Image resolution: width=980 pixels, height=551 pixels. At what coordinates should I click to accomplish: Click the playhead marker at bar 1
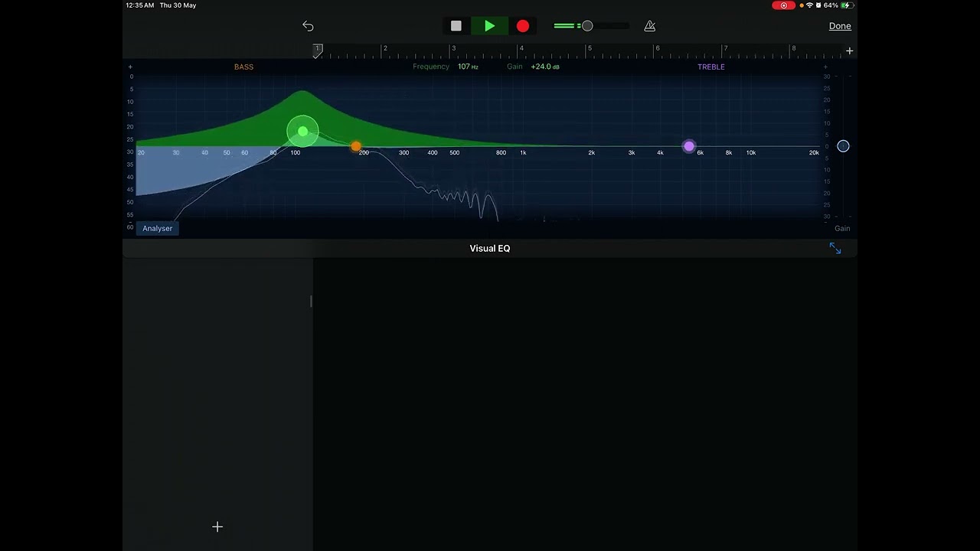pos(317,51)
